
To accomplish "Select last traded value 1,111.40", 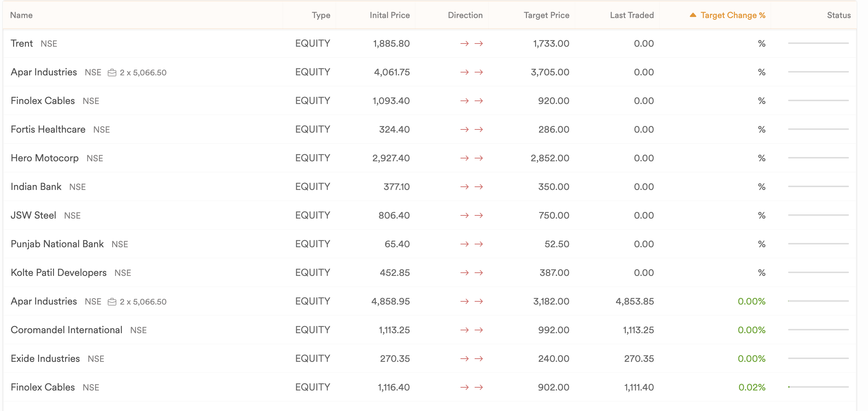I will pyautogui.click(x=639, y=387).
